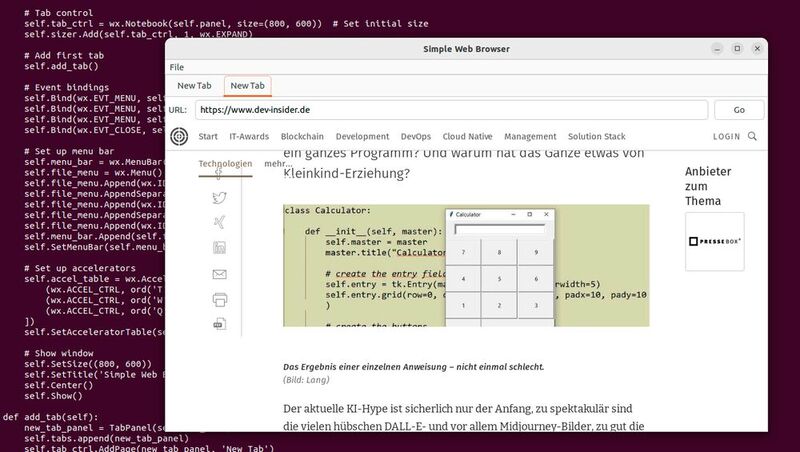This screenshot has height=452, width=800.
Task: Click the print article icon
Action: [x=219, y=299]
